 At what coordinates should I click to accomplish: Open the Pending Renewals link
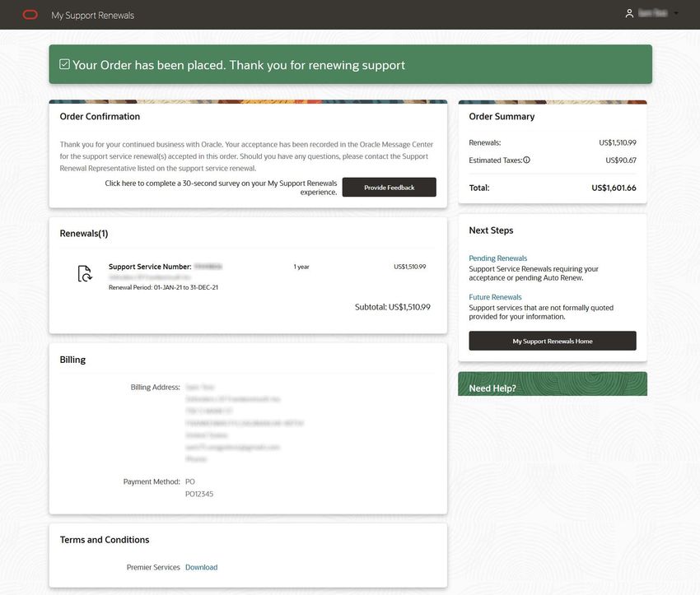point(497,258)
